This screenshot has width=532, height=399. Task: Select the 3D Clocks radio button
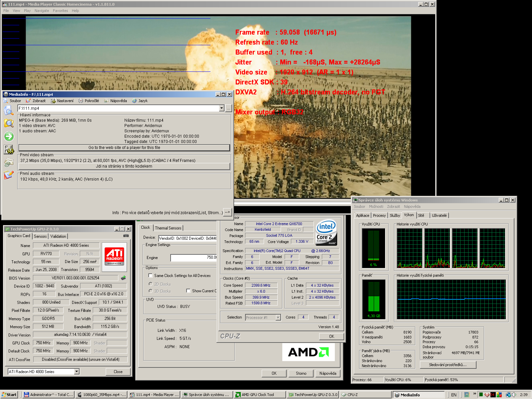tap(151, 291)
